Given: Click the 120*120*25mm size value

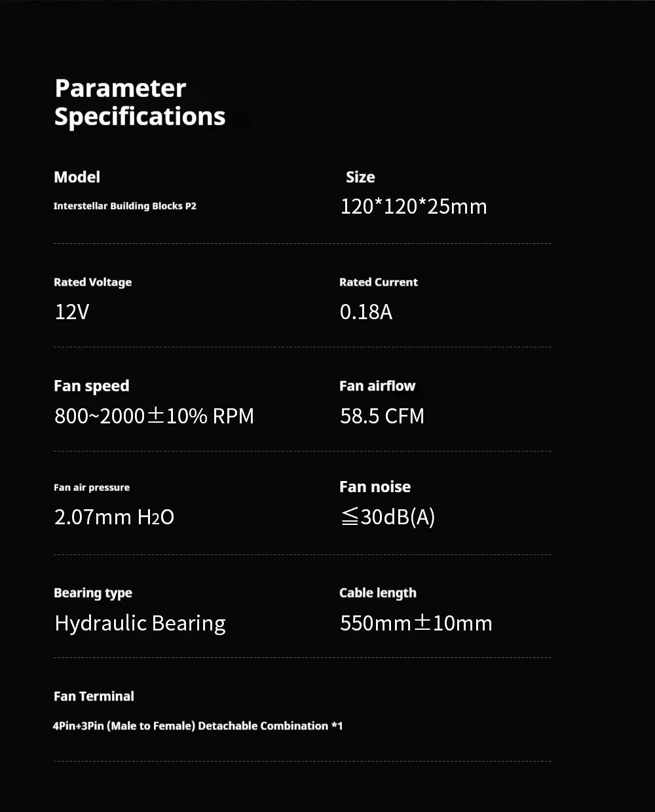Looking at the screenshot, I should pos(413,206).
